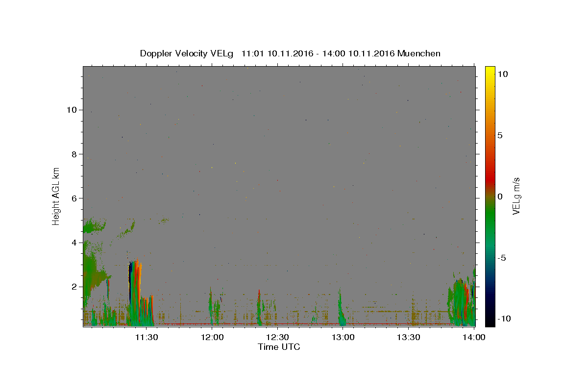Image resolution: width=588 pixels, height=392 pixels.
Task: Click the 12:30 time tick label
Action: point(277,337)
